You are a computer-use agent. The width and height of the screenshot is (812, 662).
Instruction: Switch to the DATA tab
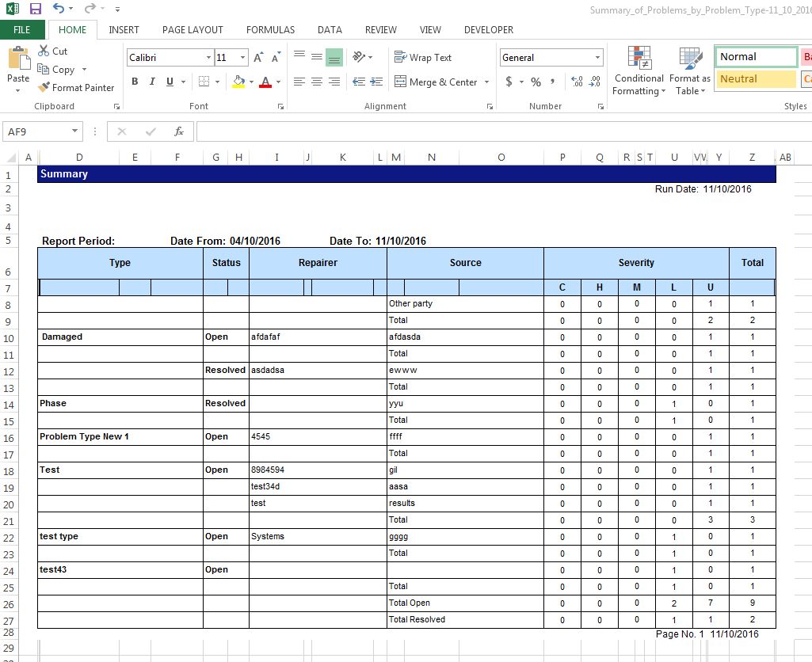(330, 29)
